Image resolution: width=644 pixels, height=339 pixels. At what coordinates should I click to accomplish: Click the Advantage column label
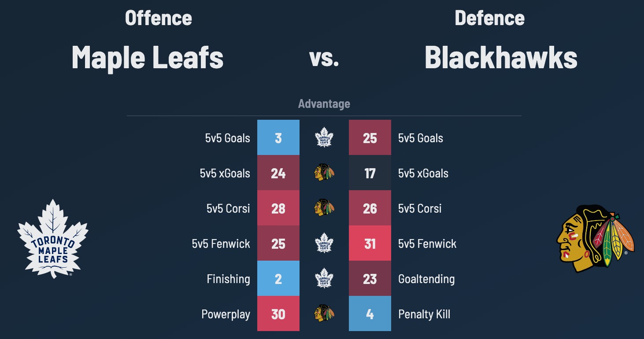pyautogui.click(x=324, y=104)
